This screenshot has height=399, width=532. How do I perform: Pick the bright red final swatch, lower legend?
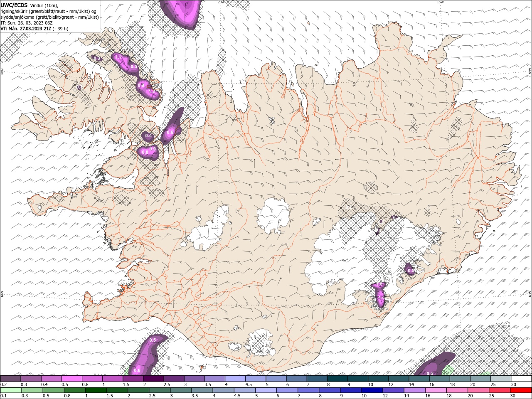pos(521,390)
